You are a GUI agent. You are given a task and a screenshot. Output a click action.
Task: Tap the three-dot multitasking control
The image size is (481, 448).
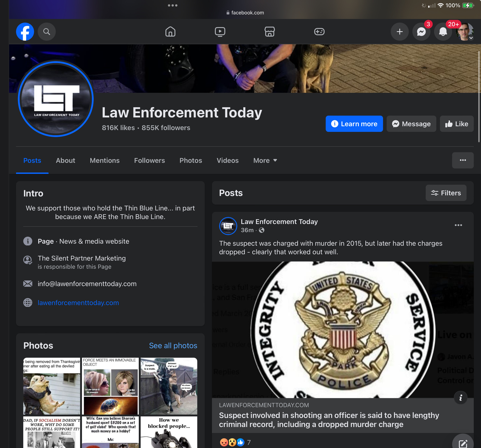pos(172,5)
